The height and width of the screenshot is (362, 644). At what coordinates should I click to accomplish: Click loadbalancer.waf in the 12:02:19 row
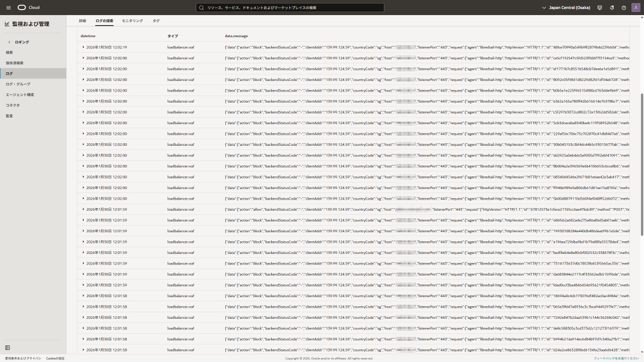click(181, 47)
